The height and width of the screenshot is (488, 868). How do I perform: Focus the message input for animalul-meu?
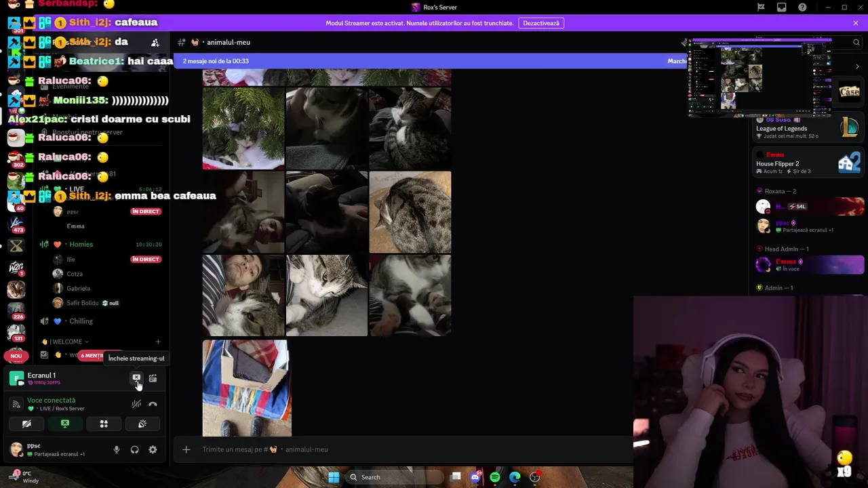(x=414, y=449)
